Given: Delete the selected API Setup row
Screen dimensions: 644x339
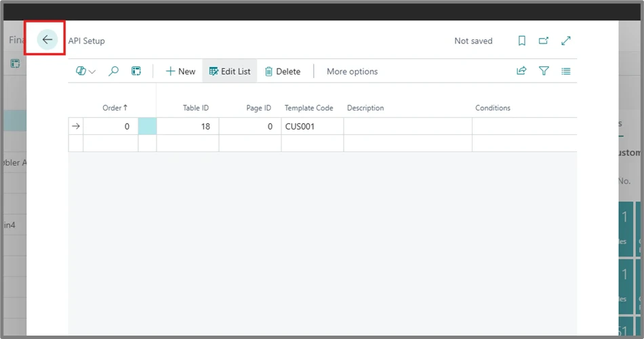Looking at the screenshot, I should point(283,71).
